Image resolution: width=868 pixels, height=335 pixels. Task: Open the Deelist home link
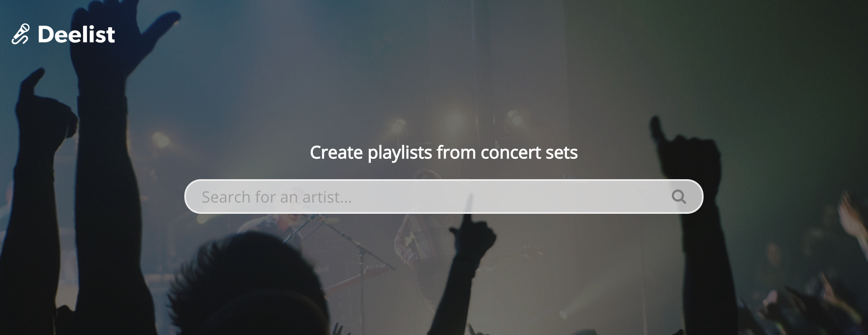(x=63, y=34)
